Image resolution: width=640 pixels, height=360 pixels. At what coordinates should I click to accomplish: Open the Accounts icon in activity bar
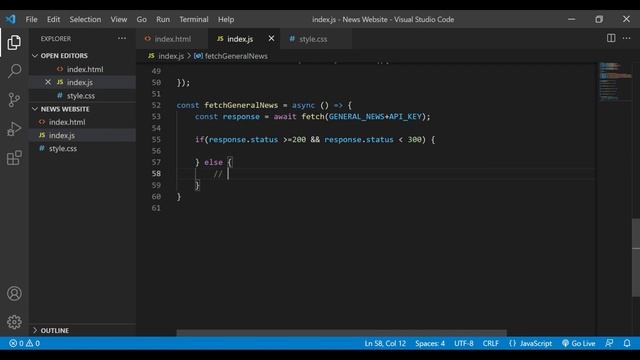point(14,293)
